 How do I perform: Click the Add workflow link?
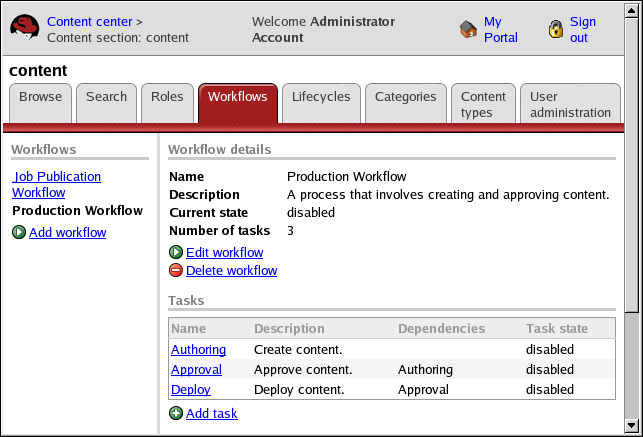tap(68, 232)
